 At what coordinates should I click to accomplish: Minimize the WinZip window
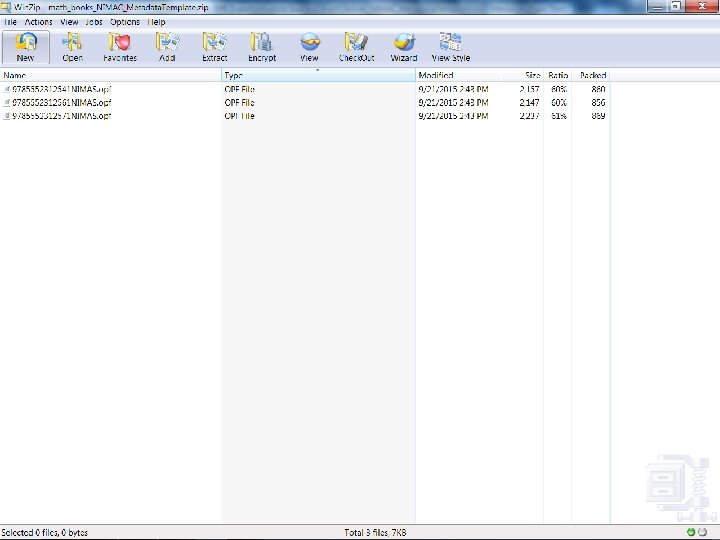pos(657,6)
